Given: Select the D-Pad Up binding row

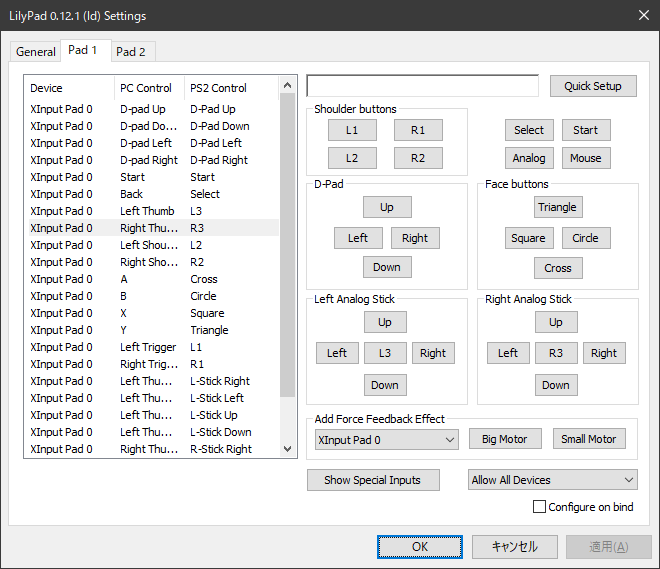Looking at the screenshot, I should 154,109.
